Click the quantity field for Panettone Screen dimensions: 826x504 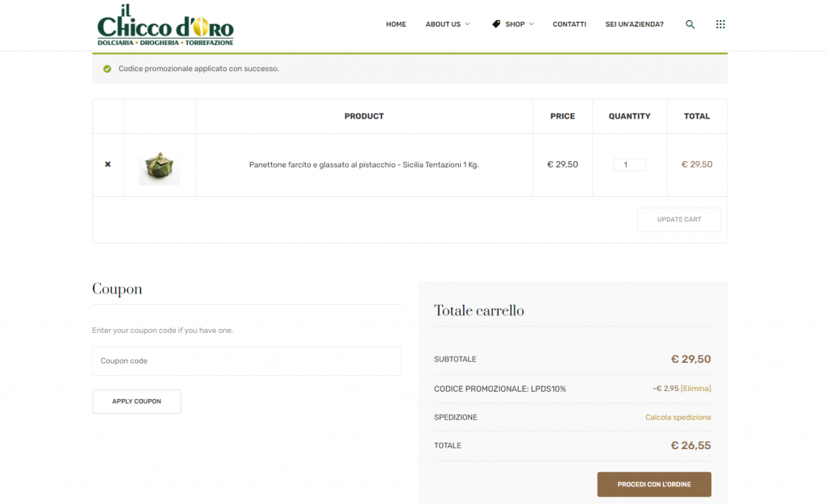point(629,165)
